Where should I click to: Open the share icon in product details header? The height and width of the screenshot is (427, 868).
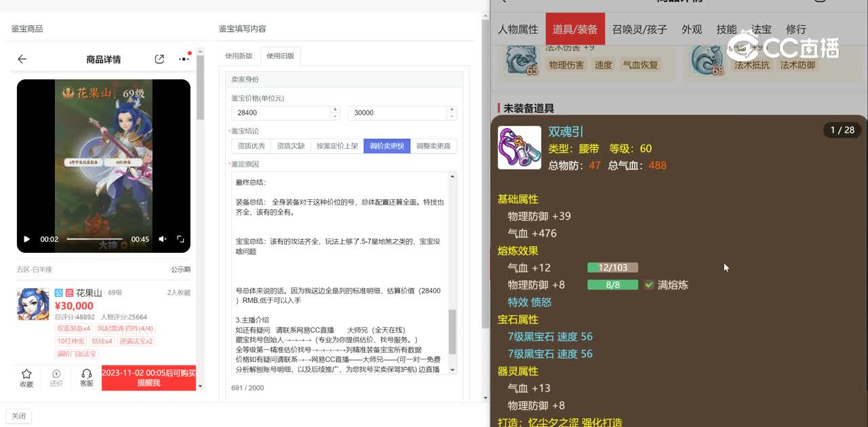click(159, 59)
